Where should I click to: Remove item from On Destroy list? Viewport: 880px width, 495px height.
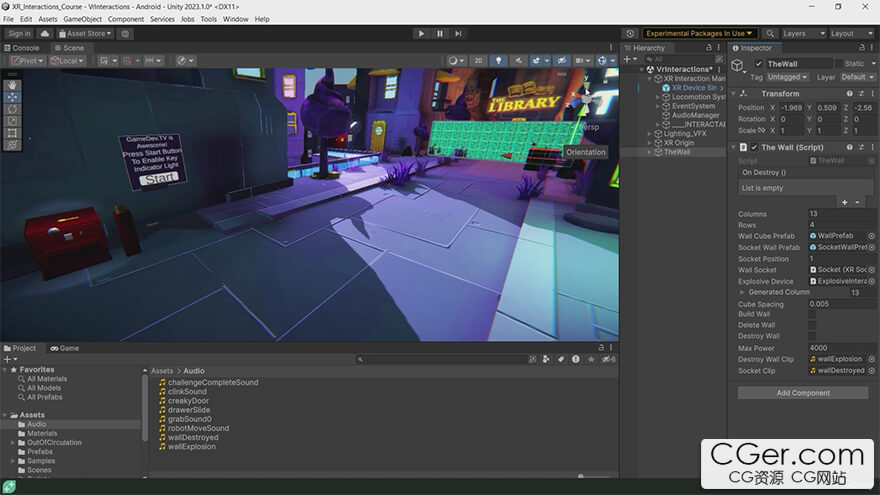(x=857, y=202)
